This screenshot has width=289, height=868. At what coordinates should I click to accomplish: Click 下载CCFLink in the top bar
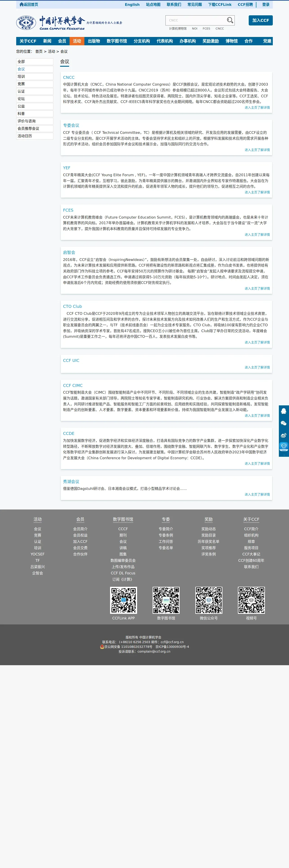pyautogui.click(x=220, y=4)
